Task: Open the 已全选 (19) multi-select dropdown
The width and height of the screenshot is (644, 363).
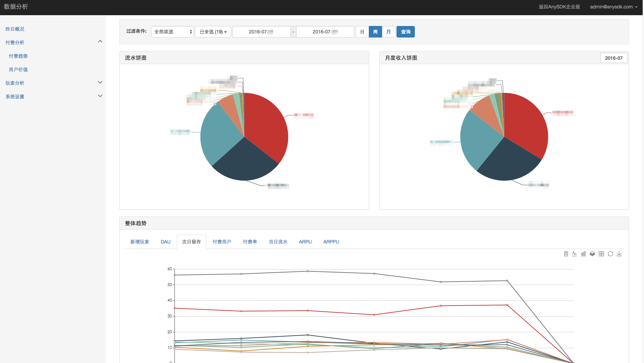Action: pyautogui.click(x=213, y=32)
